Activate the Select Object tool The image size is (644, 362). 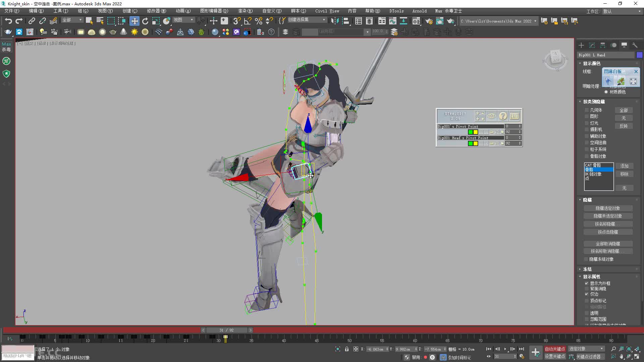(x=89, y=21)
